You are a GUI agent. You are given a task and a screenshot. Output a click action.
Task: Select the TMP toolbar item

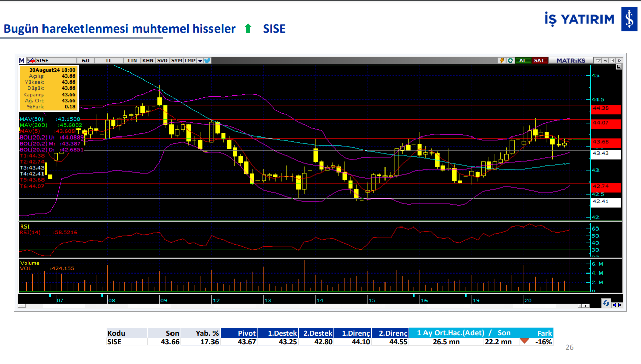pos(189,60)
